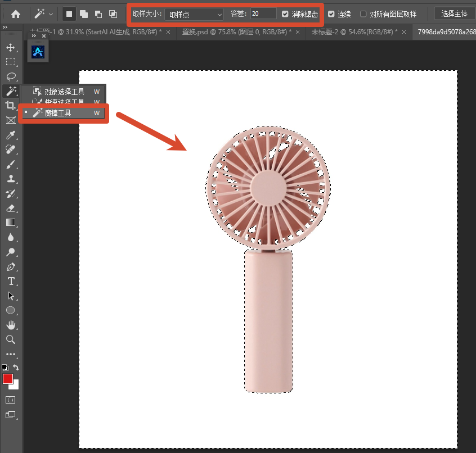Select Add to Selection mode icon
Image resolution: width=476 pixels, height=453 pixels.
(84, 14)
